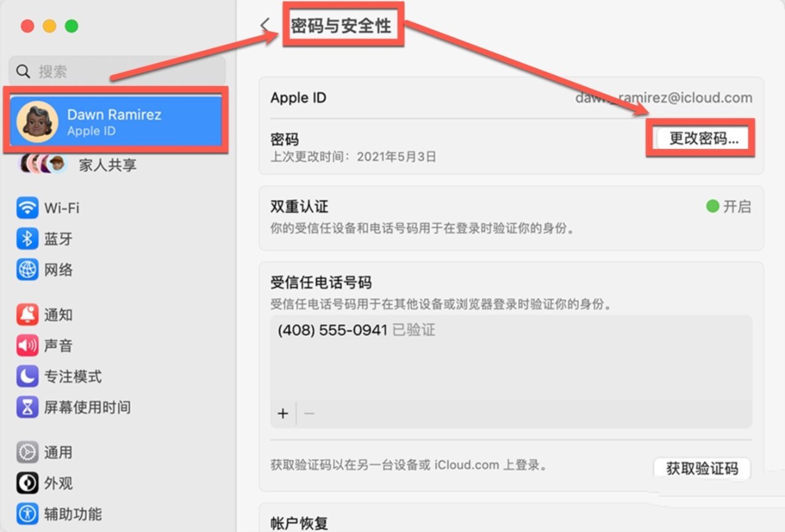Image resolution: width=785 pixels, height=532 pixels.
Task: Click the General (通用) gear icon
Action: coord(27,452)
